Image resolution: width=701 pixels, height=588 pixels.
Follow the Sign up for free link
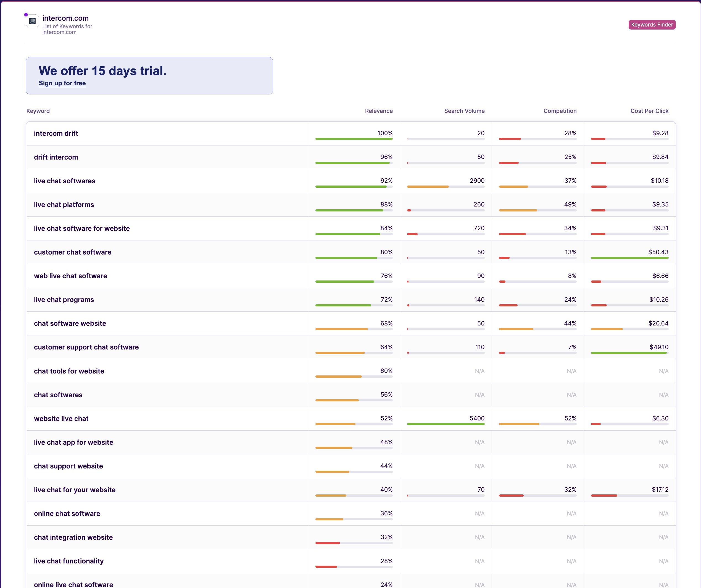62,83
